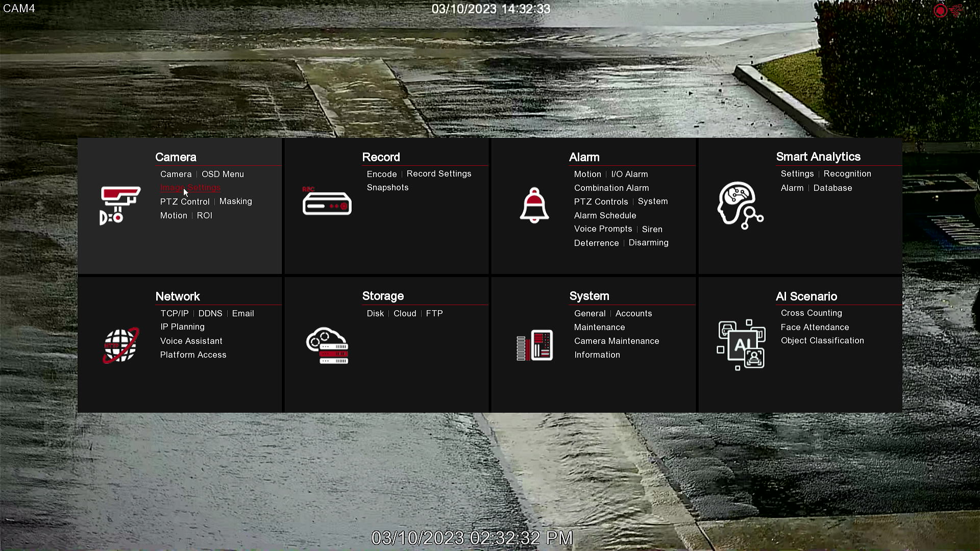Open Image Settings under Camera

click(x=190, y=188)
